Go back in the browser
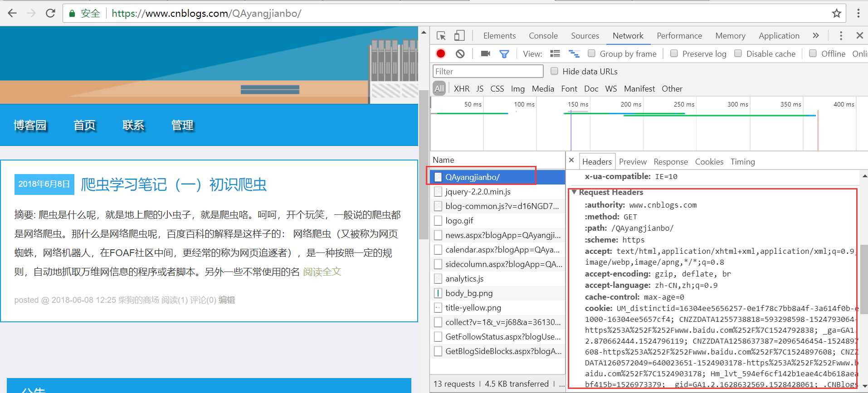Viewport: 868px width, 393px height. (12, 13)
